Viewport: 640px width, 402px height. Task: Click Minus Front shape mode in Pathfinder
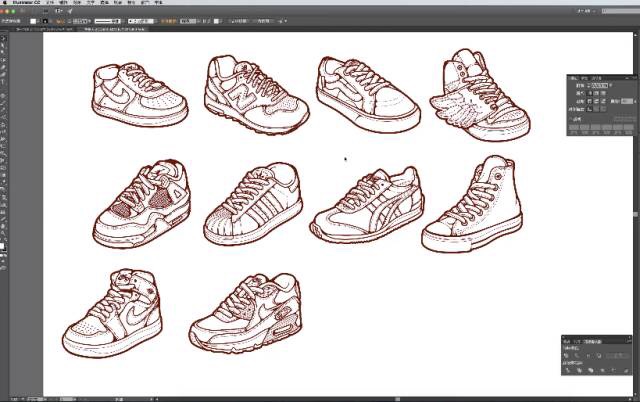click(x=577, y=356)
